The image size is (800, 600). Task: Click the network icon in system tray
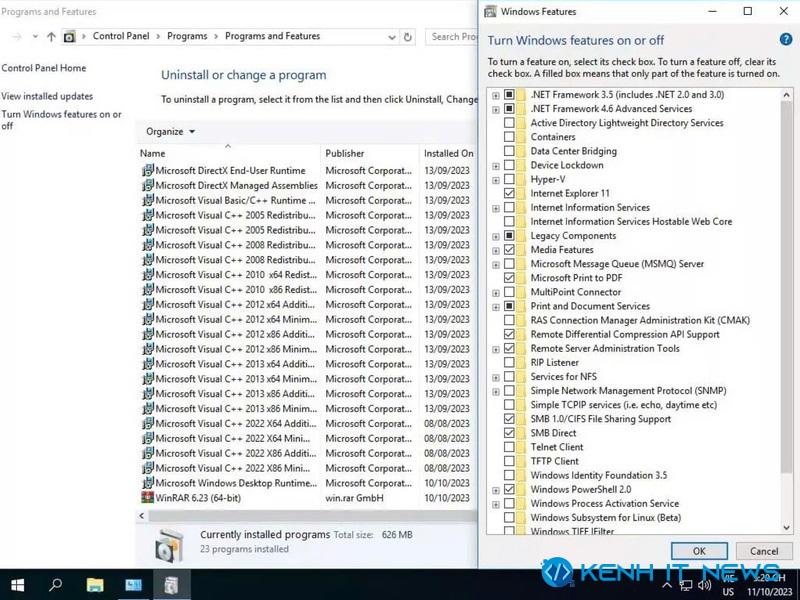[686, 585]
